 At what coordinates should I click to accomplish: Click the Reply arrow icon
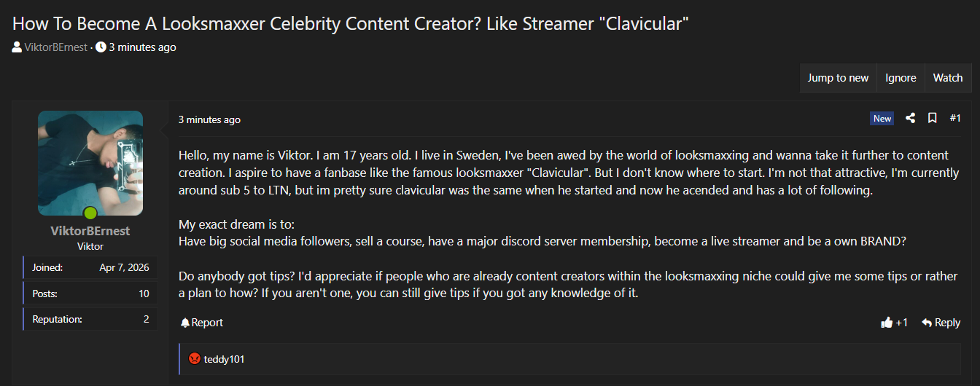(927, 323)
